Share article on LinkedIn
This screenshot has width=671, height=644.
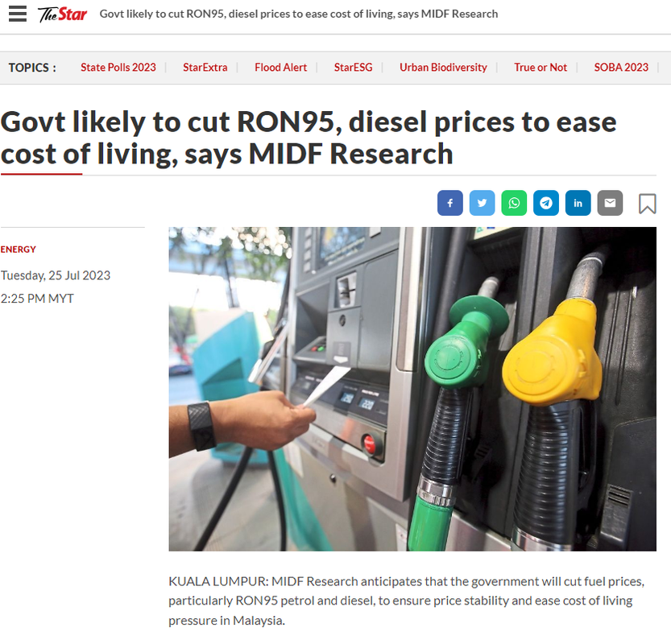578,203
